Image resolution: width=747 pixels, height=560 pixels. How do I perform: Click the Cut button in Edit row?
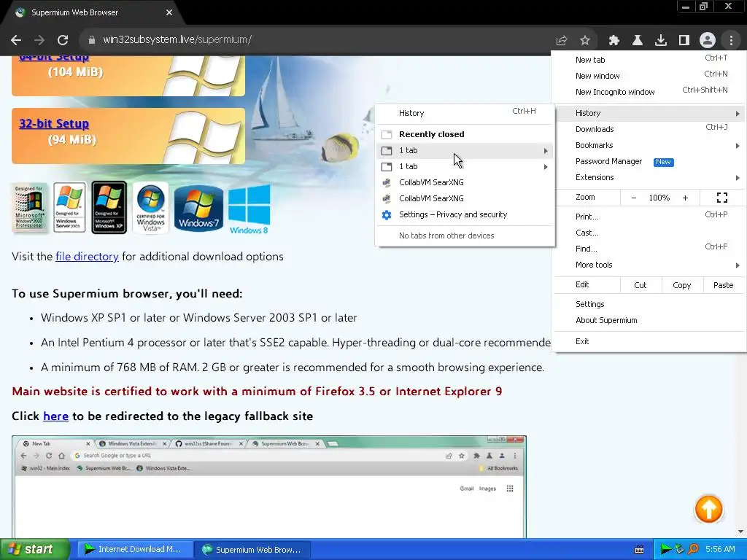coord(640,285)
